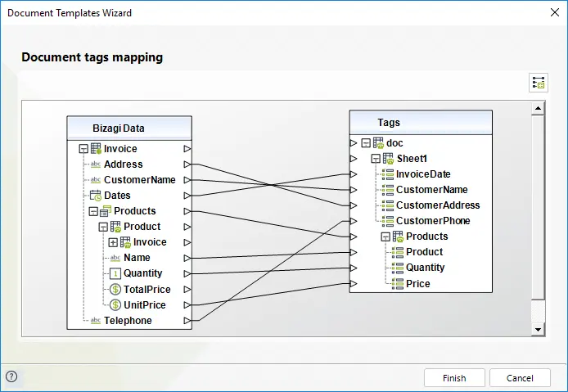The image size is (568, 392).
Task: Click the currency icon beside UnitPrice
Action: 115,304
